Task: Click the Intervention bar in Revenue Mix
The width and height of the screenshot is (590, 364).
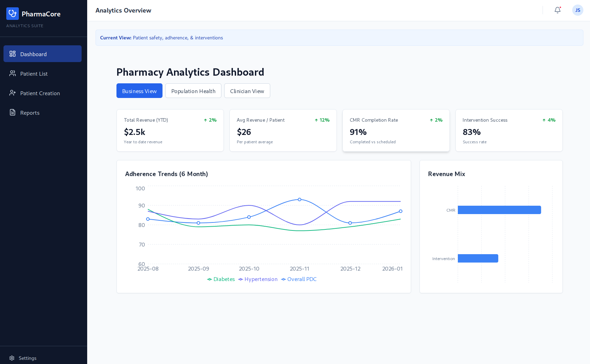Action: tap(478, 258)
